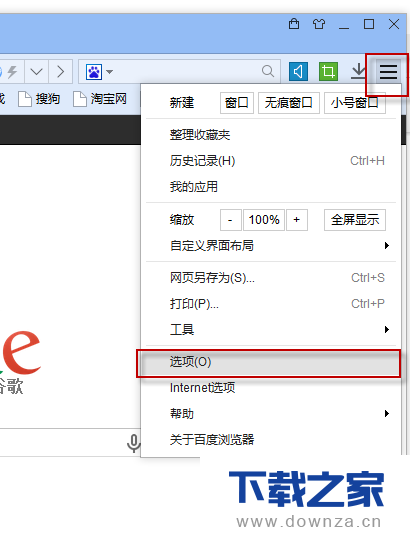Screen dimensions: 410x540
Task: Open skin changer via shirt icon
Action: coord(319,24)
